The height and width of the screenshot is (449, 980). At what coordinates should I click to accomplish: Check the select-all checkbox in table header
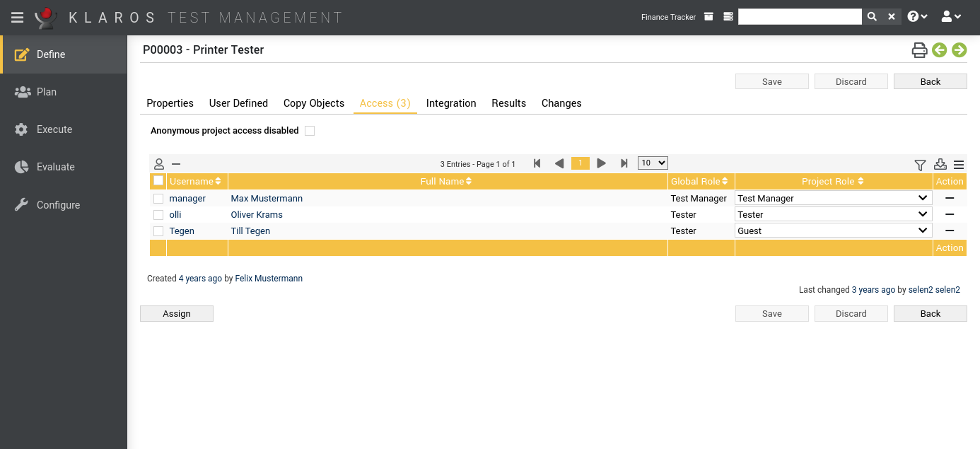(158, 181)
